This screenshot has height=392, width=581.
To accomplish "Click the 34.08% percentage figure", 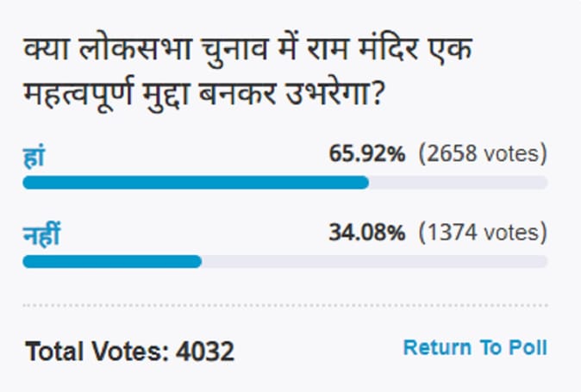I will tap(367, 233).
